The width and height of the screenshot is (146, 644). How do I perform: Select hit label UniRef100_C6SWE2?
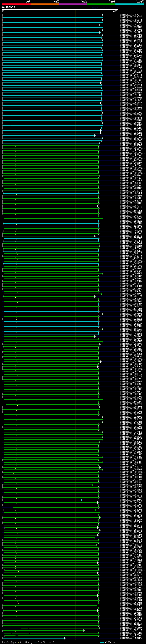click(x=131, y=65)
